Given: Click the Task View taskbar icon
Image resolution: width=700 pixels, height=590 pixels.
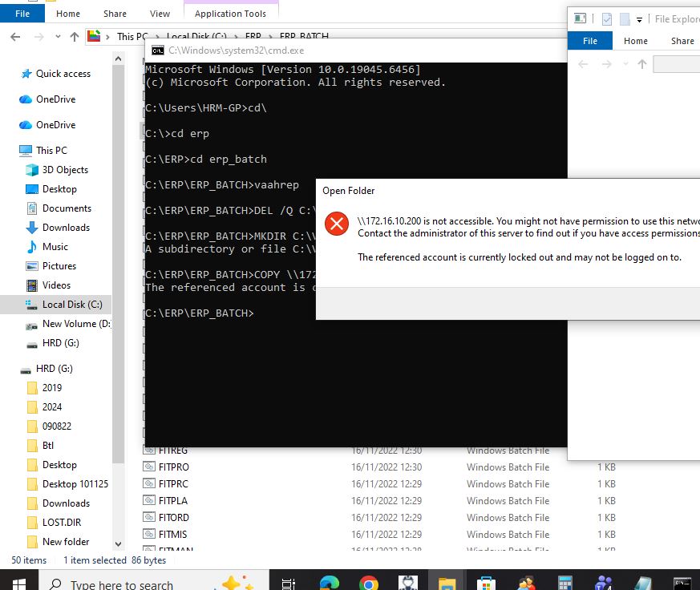Looking at the screenshot, I should [289, 584].
